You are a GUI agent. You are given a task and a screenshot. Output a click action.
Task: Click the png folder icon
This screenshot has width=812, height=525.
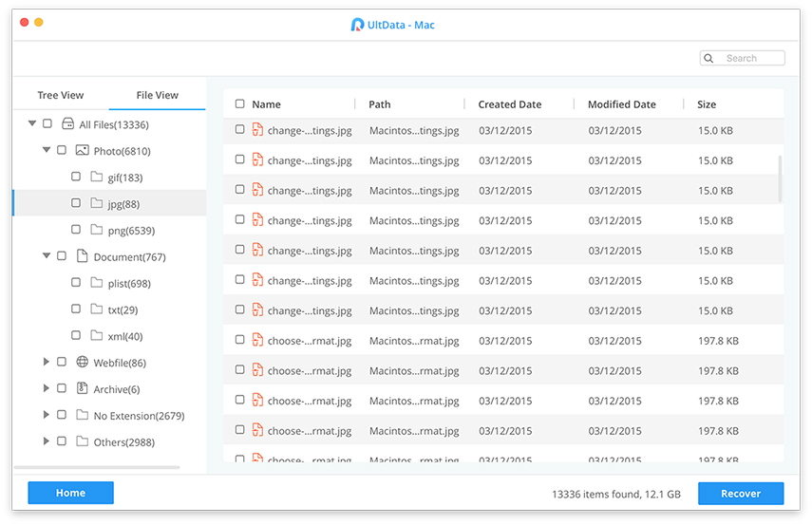96,230
